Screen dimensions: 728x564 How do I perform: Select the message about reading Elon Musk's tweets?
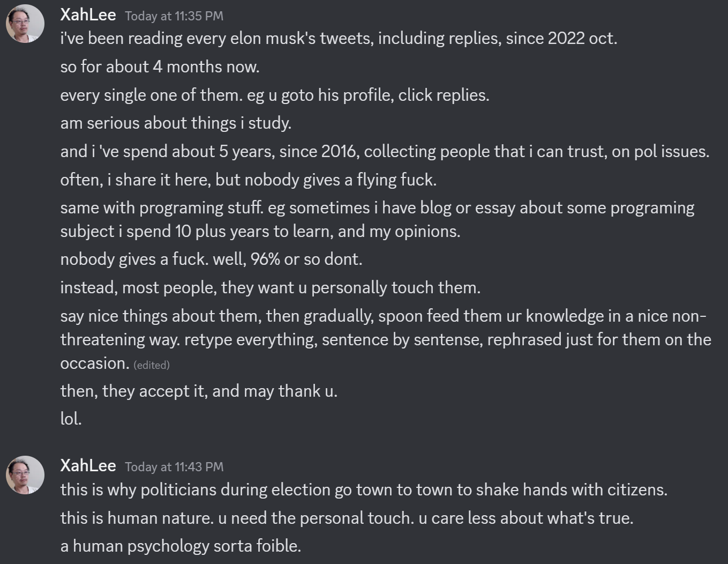(339, 39)
